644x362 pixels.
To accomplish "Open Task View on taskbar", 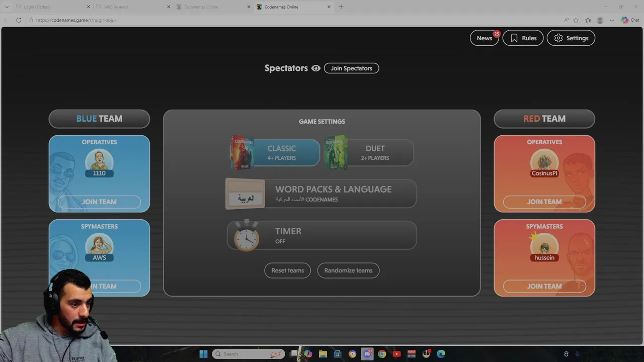I will click(294, 354).
